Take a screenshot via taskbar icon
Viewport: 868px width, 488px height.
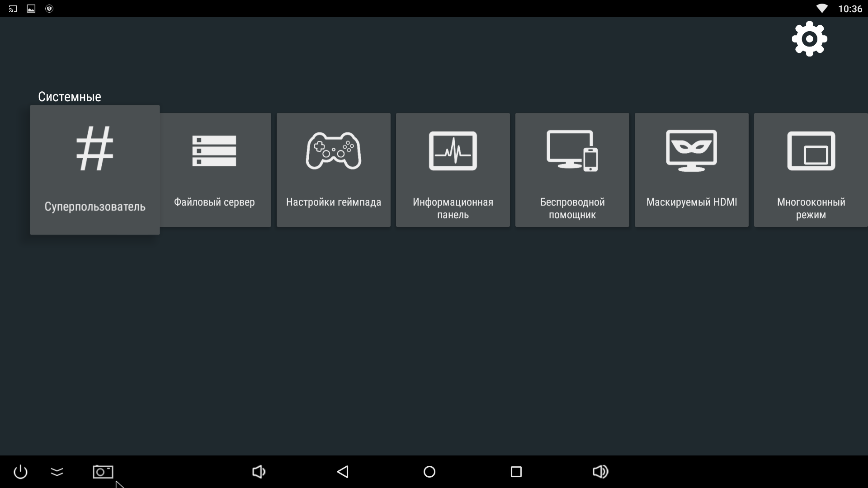coord(103,471)
